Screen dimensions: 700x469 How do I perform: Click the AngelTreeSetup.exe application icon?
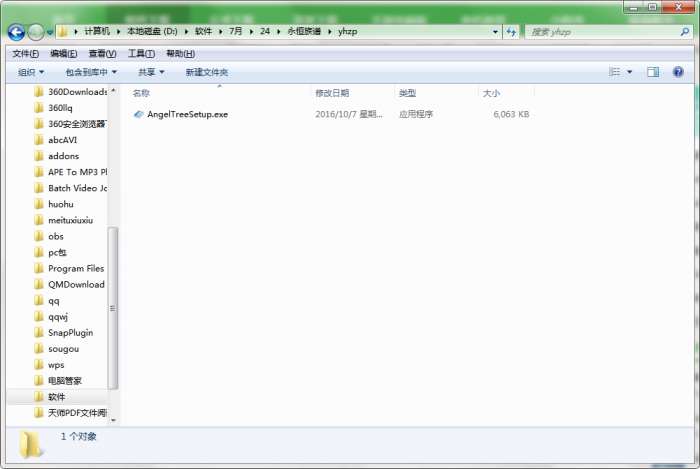138,114
